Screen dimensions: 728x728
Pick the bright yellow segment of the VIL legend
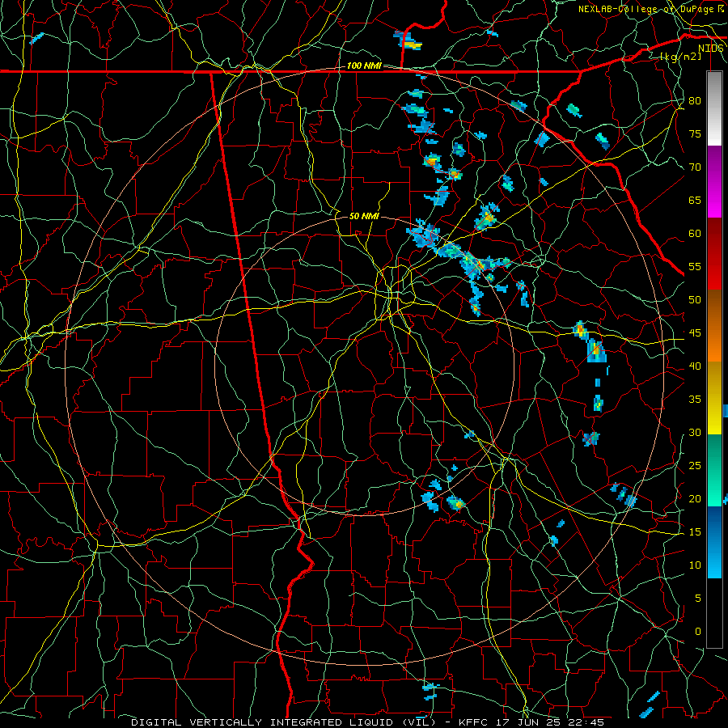[x=714, y=417]
